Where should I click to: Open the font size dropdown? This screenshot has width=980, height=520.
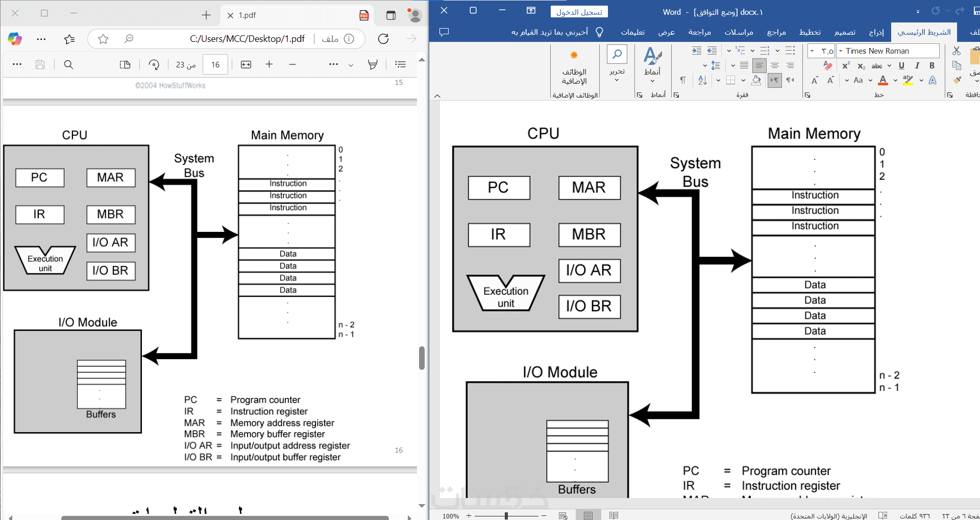(812, 51)
